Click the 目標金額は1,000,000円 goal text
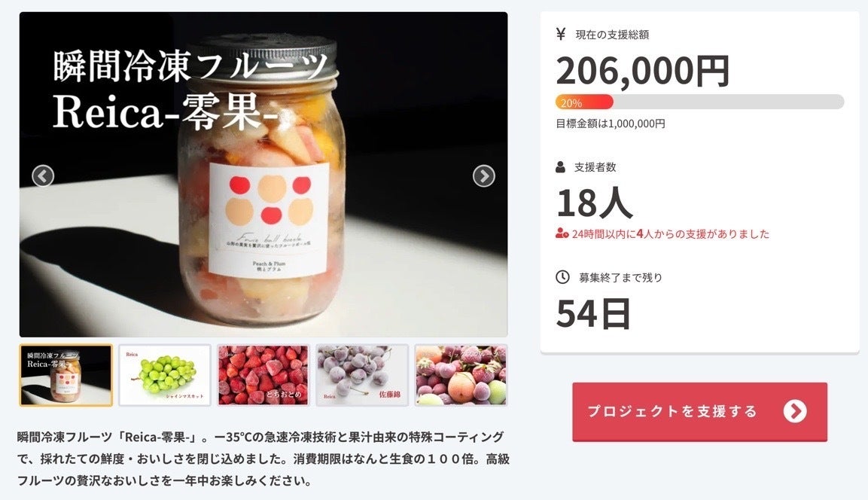 (611, 124)
